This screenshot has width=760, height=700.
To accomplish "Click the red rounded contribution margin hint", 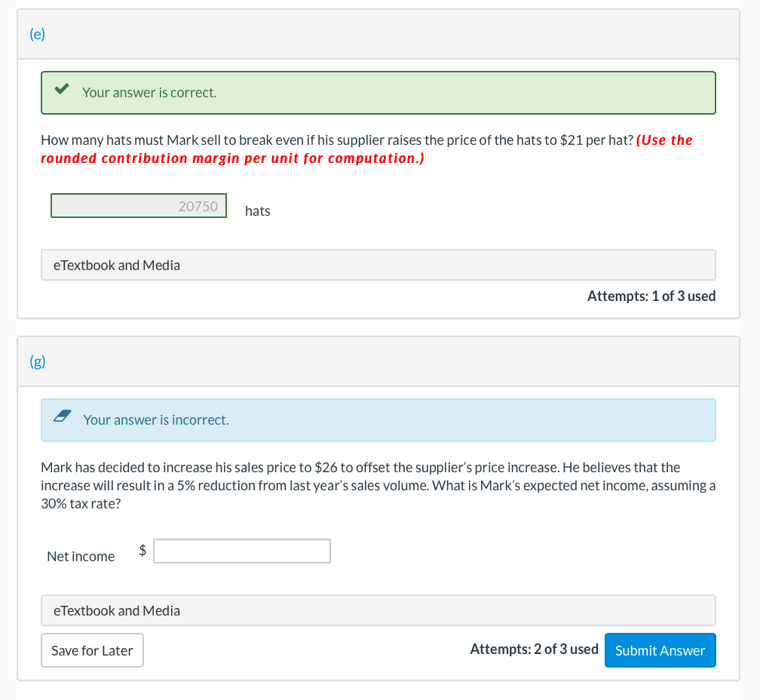I will coord(232,158).
